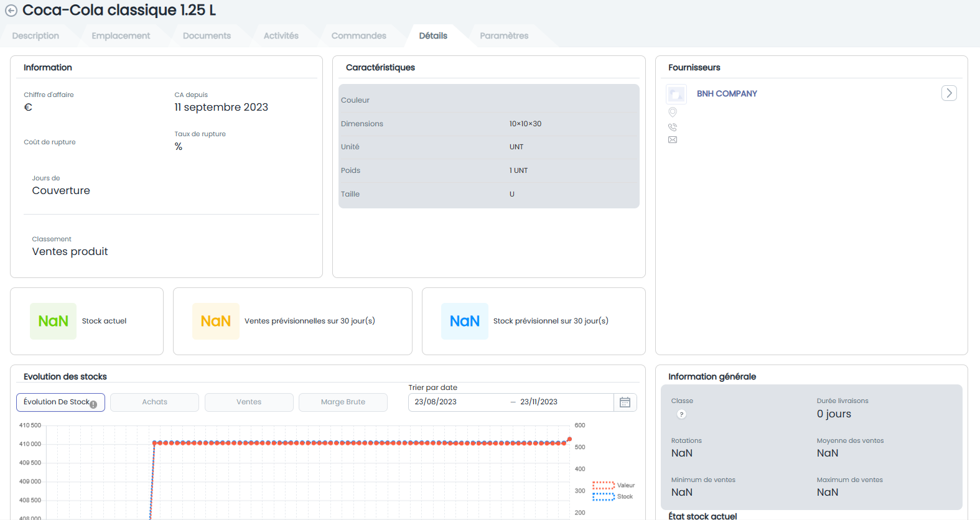Click the supplier location pin icon
Image resolution: width=980 pixels, height=520 pixels.
673,113
